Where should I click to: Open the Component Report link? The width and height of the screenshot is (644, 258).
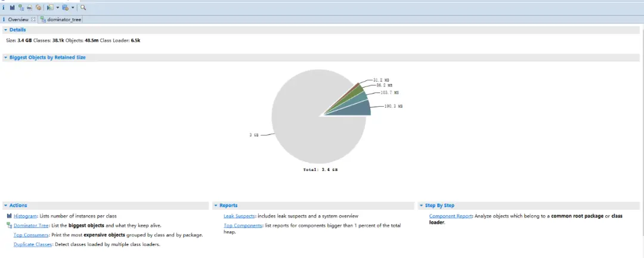(x=451, y=216)
